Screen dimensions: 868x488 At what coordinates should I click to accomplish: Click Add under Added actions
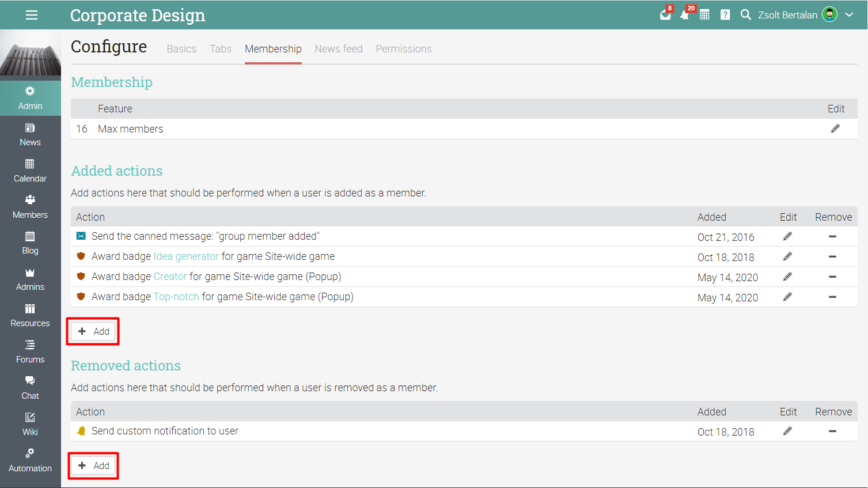point(93,331)
